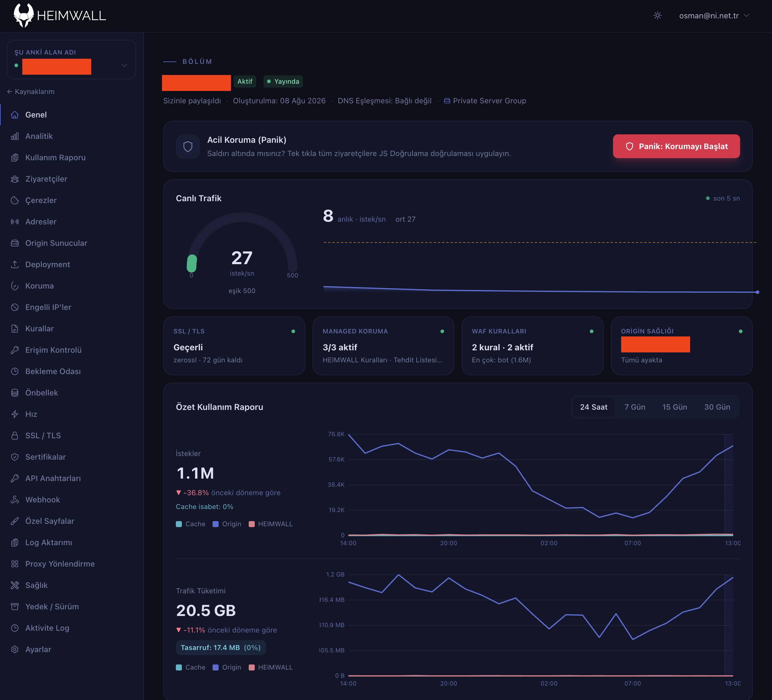Go back via the Kaynaklarım link
772x700 pixels.
(x=31, y=92)
